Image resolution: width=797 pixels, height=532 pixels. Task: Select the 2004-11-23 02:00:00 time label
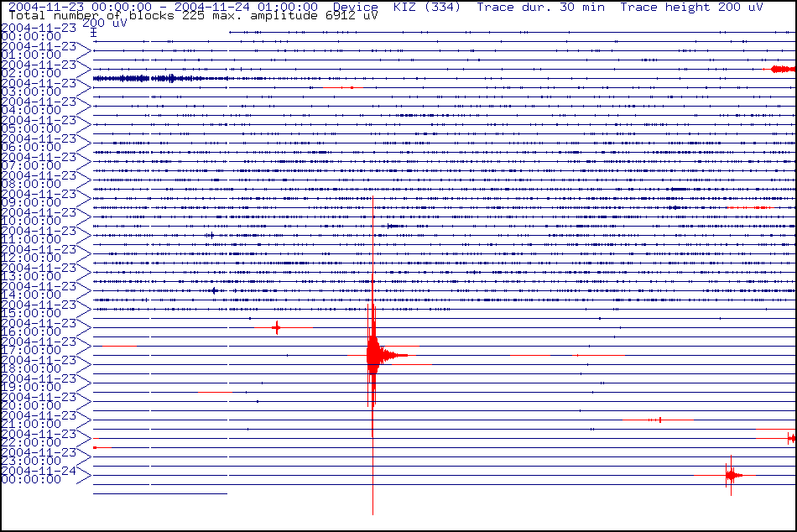point(39,69)
